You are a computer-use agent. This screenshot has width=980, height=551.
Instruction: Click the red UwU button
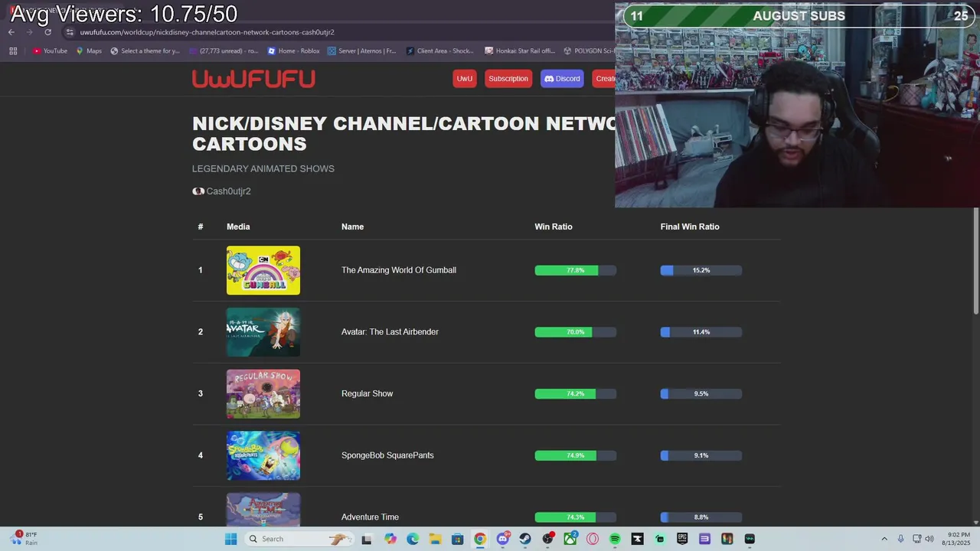tap(465, 79)
